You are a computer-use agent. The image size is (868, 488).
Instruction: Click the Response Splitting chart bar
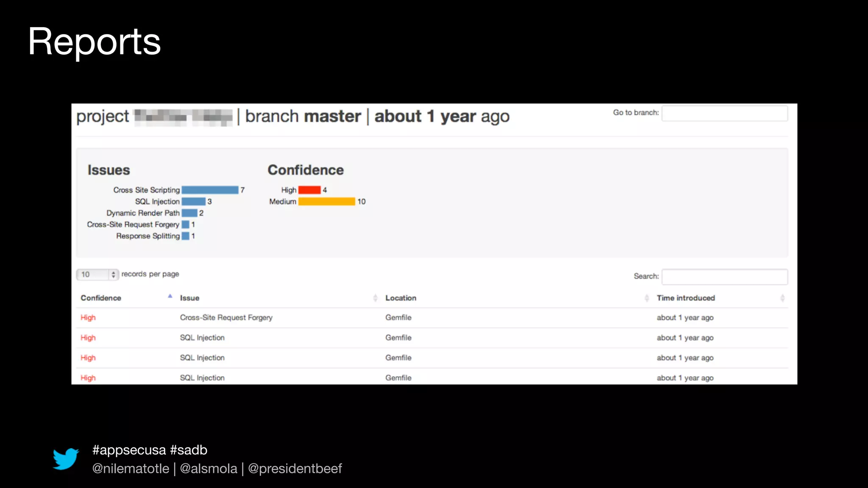186,236
